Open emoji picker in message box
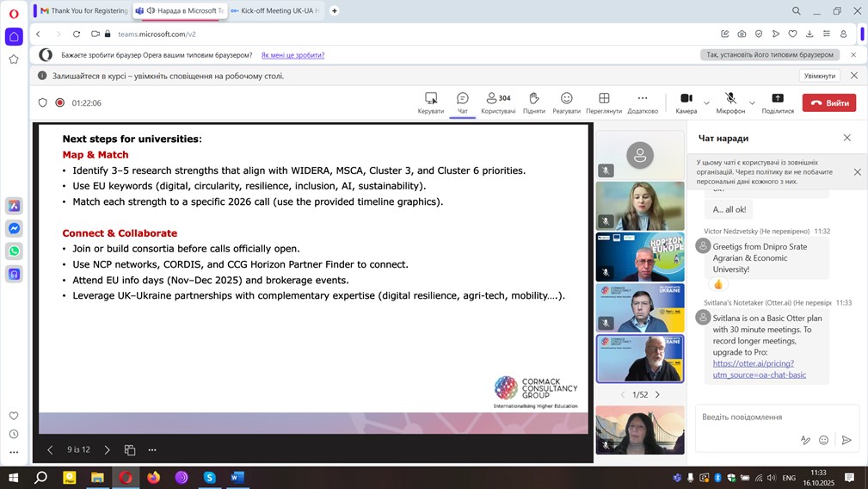The height and width of the screenshot is (489, 868). click(824, 440)
